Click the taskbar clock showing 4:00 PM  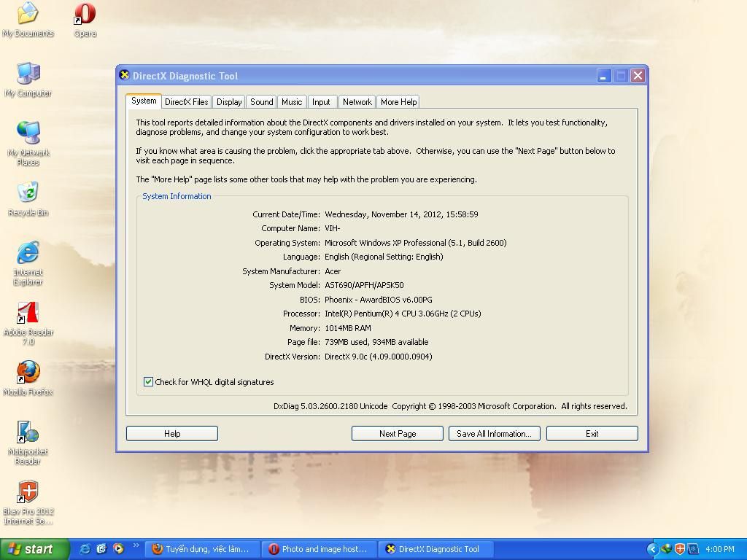719,549
